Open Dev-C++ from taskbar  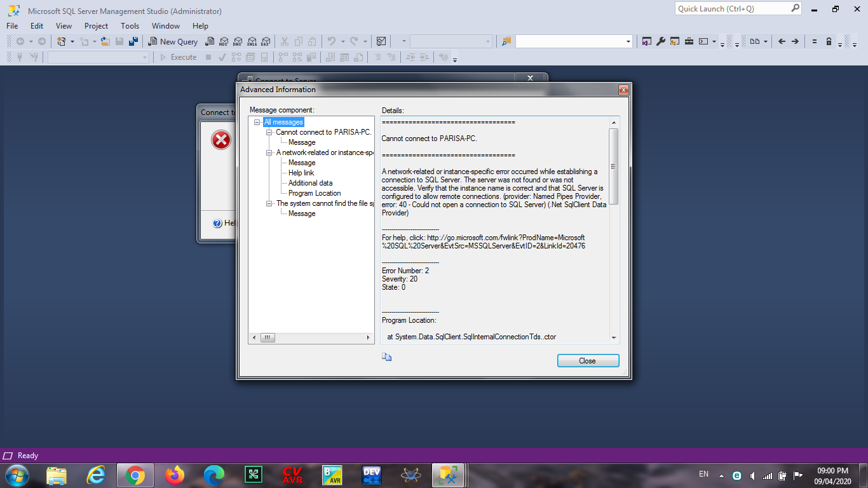372,475
